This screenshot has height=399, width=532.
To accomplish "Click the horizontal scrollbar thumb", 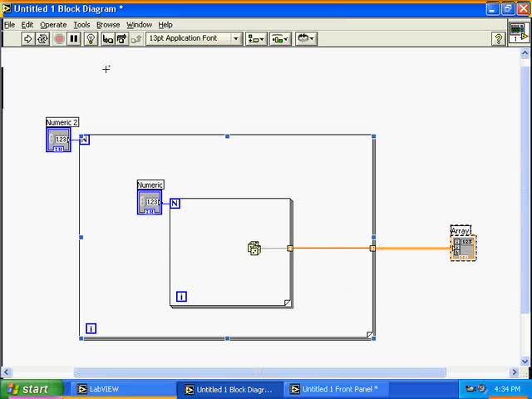I will (260, 372).
